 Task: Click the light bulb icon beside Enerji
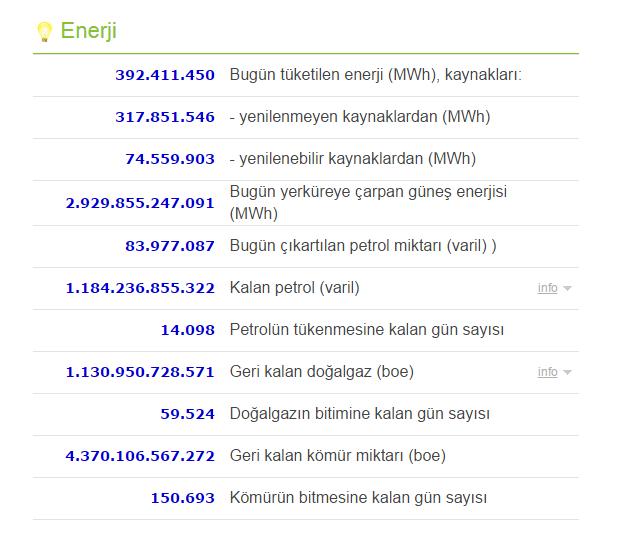pos(44,32)
